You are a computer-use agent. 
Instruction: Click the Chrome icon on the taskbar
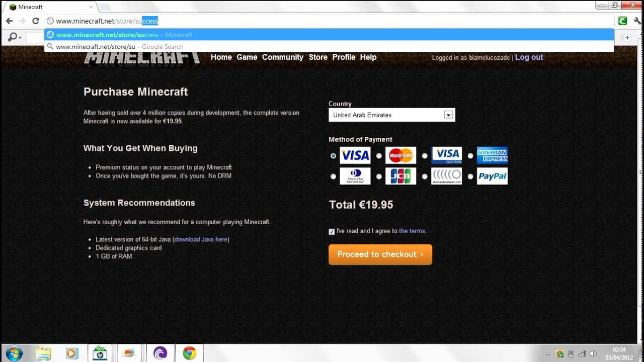point(190,353)
